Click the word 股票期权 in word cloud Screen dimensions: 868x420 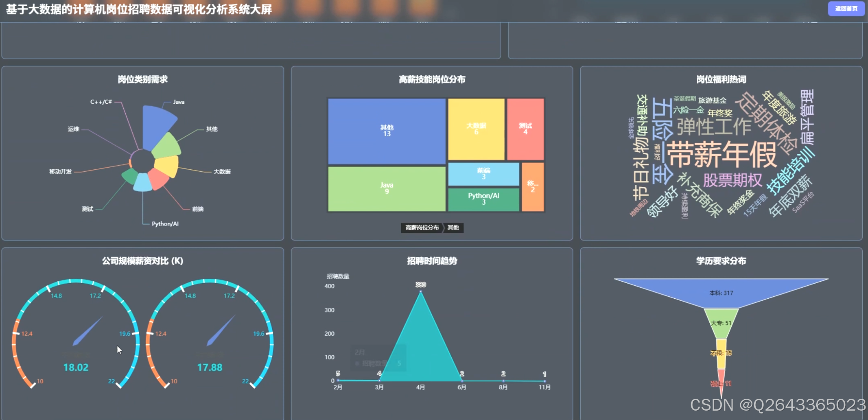(x=732, y=180)
